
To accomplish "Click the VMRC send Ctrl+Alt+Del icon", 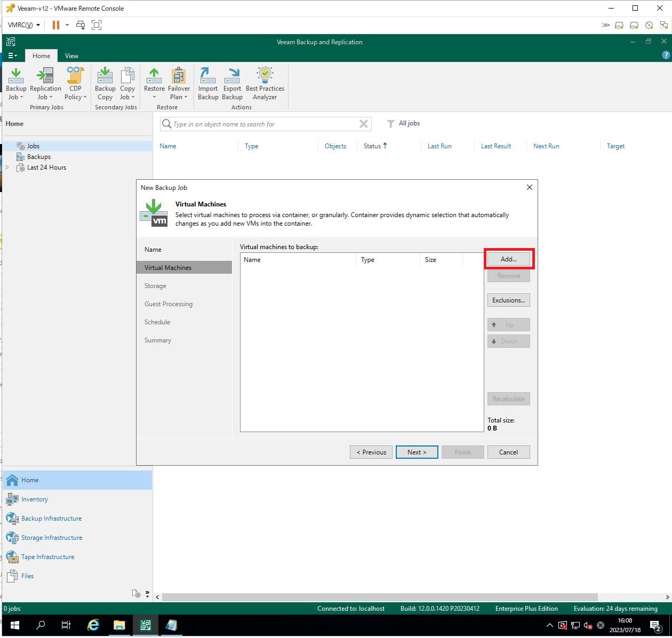I will 81,25.
